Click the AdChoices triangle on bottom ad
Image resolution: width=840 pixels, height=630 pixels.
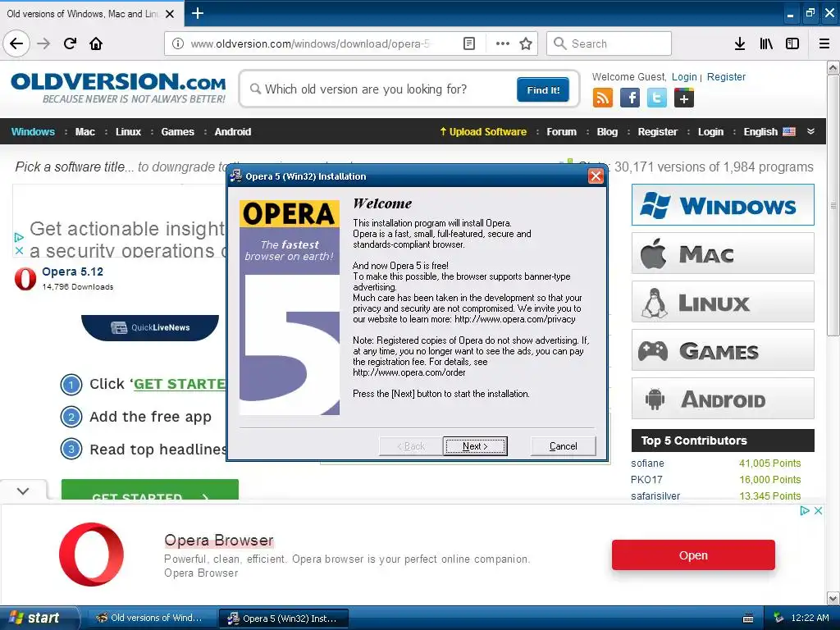click(x=805, y=510)
